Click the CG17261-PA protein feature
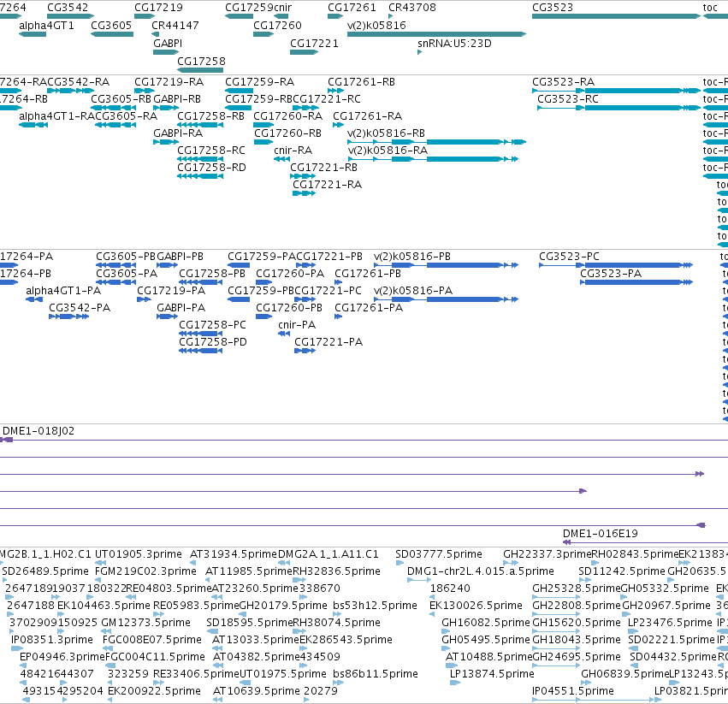The image size is (728, 704). click(339, 317)
